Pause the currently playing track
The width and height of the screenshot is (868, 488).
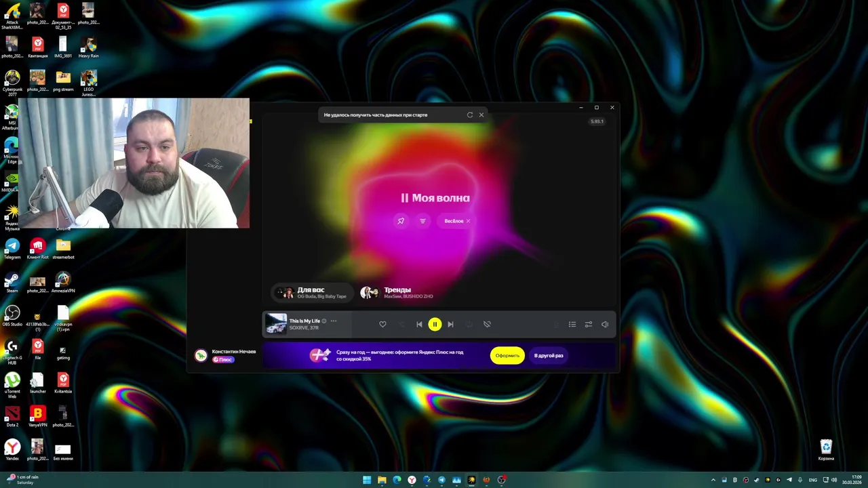pyautogui.click(x=435, y=324)
